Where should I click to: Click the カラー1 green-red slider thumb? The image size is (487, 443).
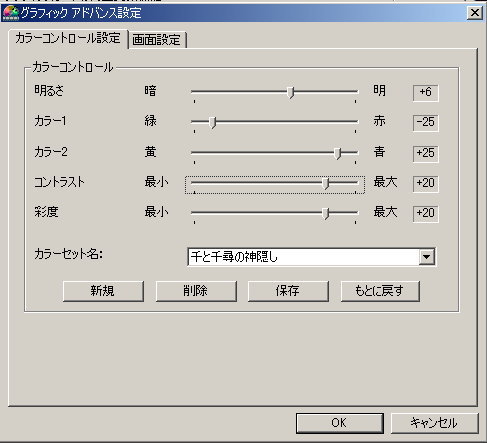[213, 122]
